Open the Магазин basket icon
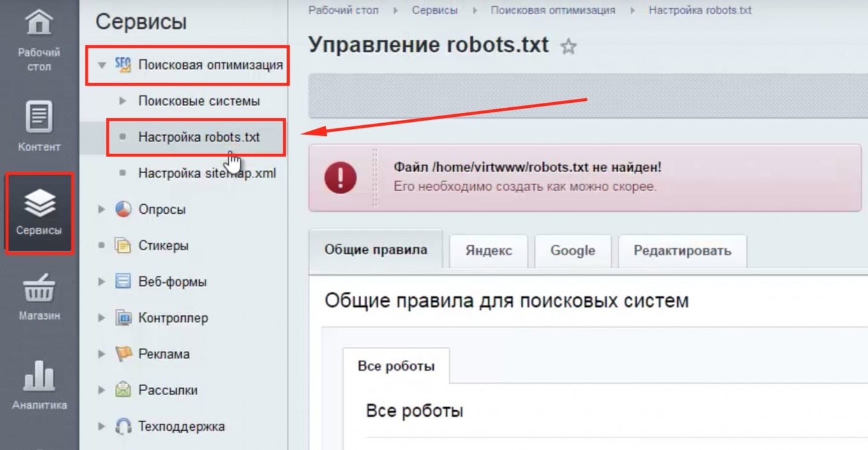This screenshot has width=868, height=450. click(x=39, y=289)
